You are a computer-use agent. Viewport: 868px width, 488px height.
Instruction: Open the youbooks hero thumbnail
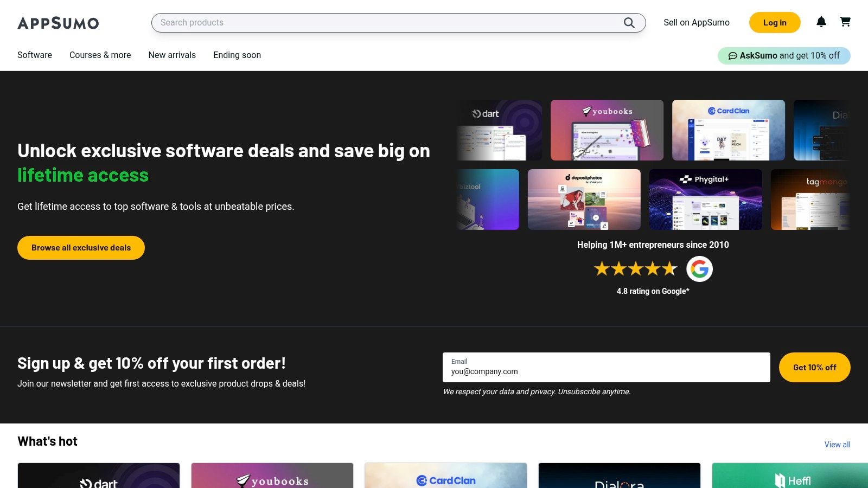point(607,130)
